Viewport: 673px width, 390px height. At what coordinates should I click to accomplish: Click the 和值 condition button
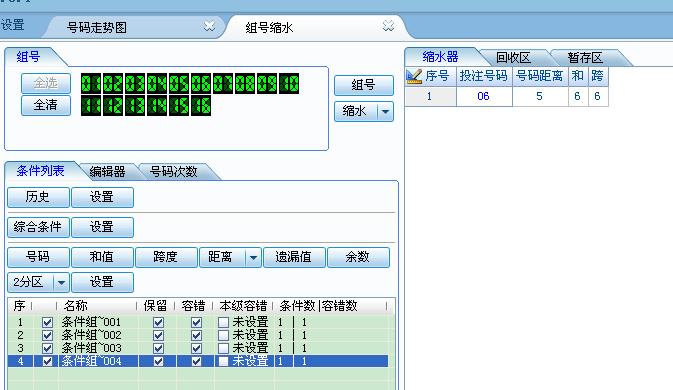pyautogui.click(x=102, y=257)
